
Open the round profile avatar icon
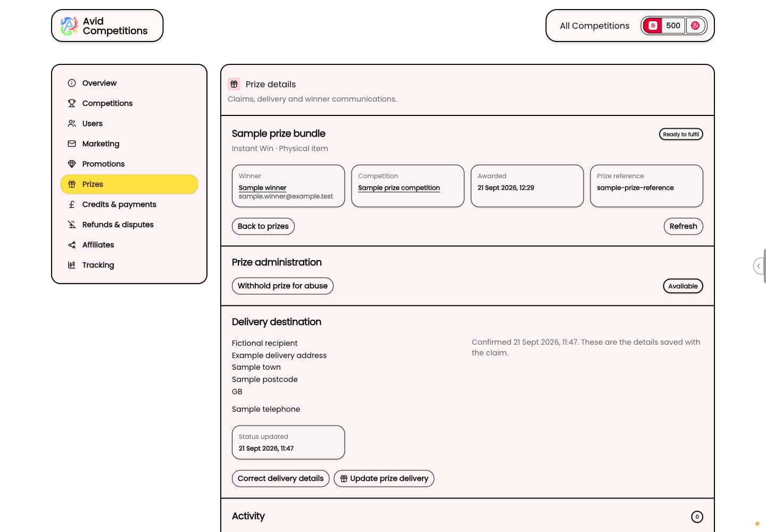coord(695,26)
